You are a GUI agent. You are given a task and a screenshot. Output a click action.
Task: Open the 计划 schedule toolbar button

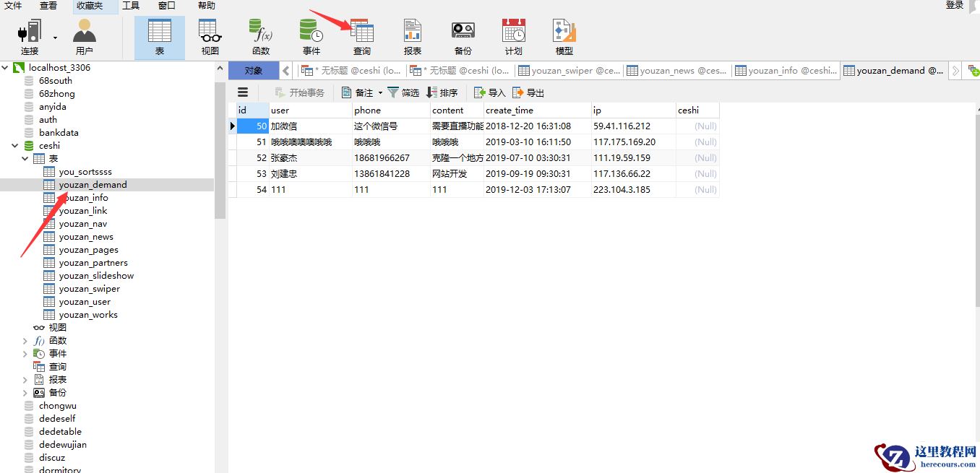[x=514, y=37]
